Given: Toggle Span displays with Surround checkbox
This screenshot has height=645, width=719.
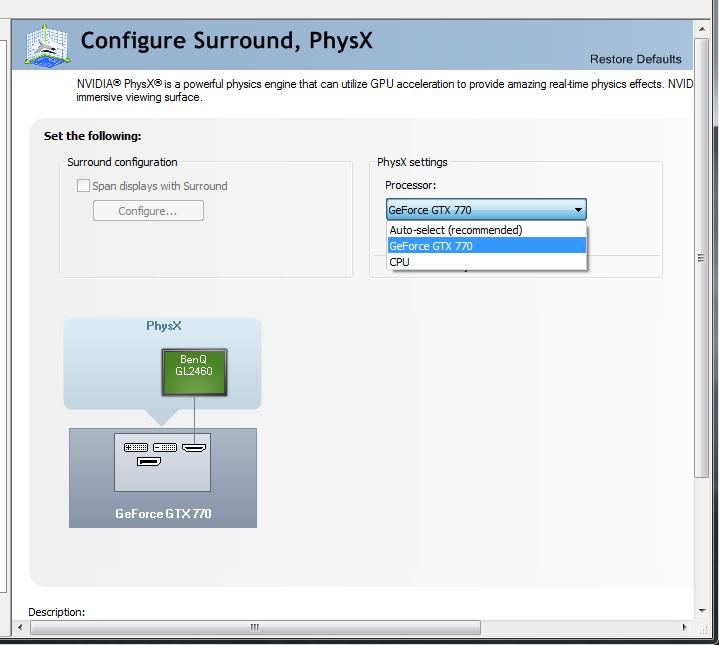Looking at the screenshot, I should [83, 186].
